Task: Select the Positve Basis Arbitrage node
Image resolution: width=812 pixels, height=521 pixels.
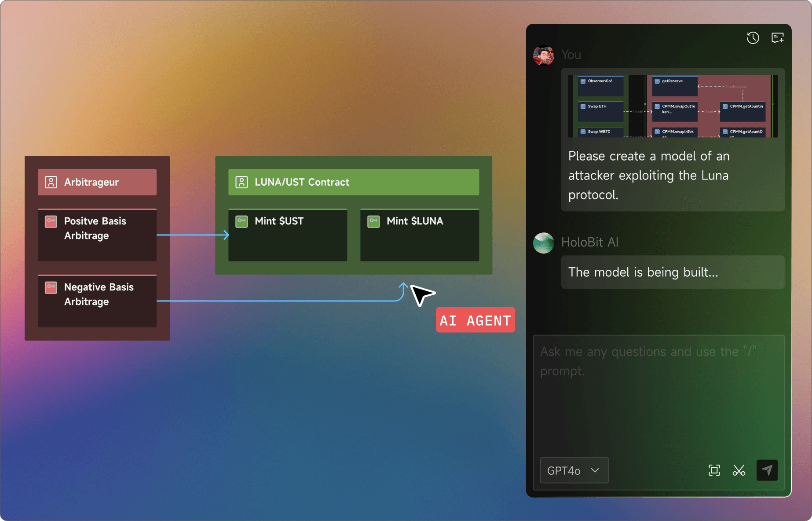Action: (x=97, y=235)
